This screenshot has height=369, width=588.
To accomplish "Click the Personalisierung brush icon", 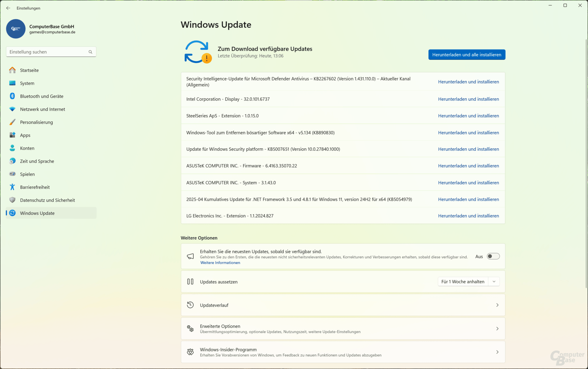I will [x=12, y=122].
